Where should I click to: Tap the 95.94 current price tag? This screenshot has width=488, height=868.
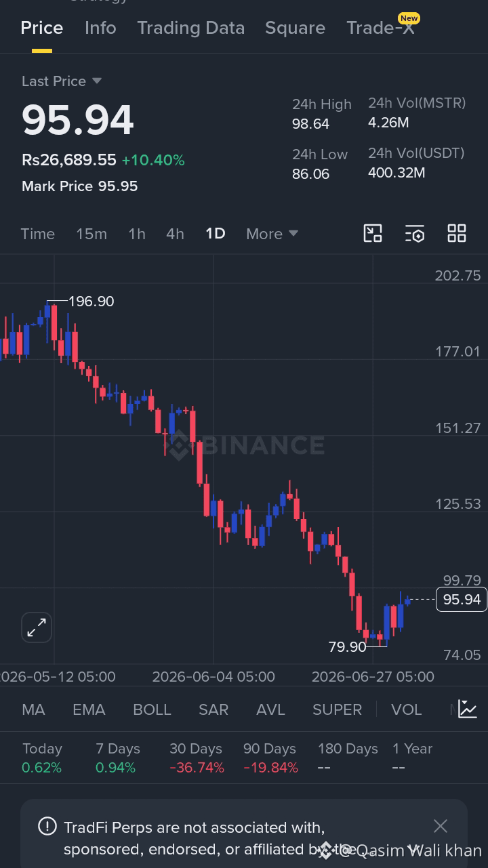pos(462,600)
